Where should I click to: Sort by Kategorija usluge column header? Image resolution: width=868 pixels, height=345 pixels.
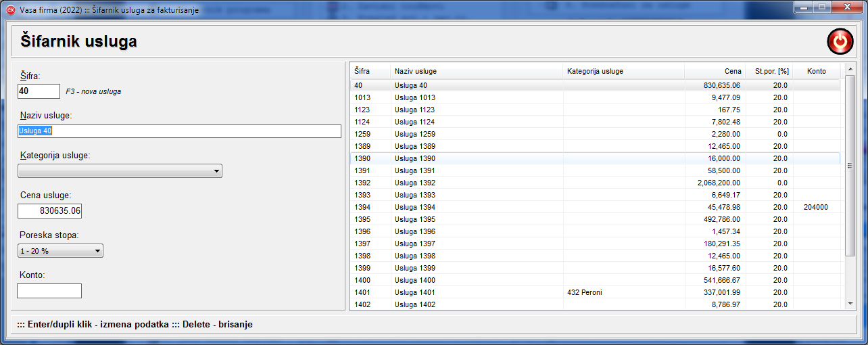pos(623,71)
